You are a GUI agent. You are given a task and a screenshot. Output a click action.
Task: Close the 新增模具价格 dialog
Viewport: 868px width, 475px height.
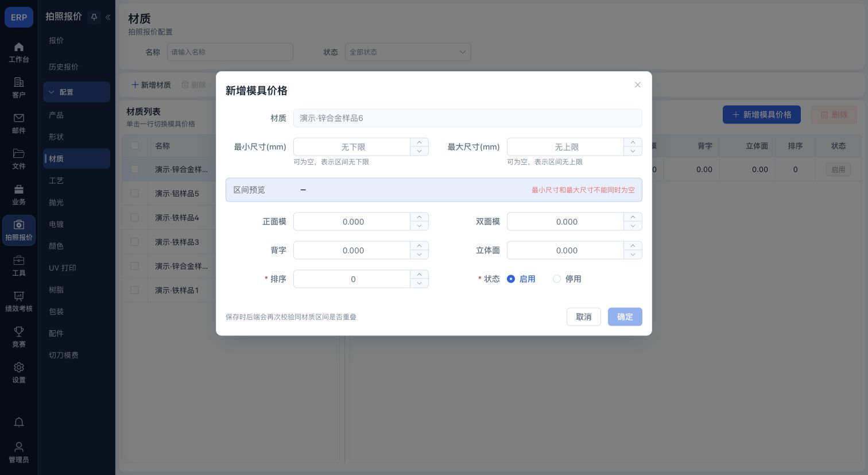637,85
